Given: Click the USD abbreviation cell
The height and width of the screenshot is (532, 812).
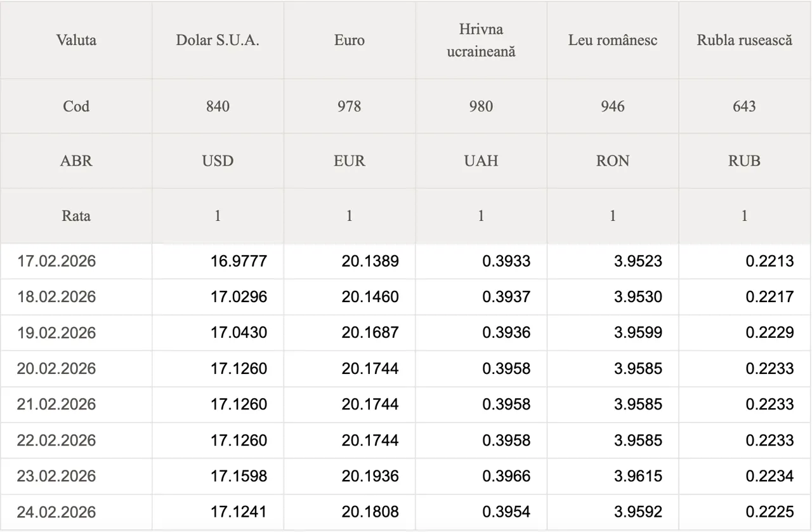Looking at the screenshot, I should [218, 161].
